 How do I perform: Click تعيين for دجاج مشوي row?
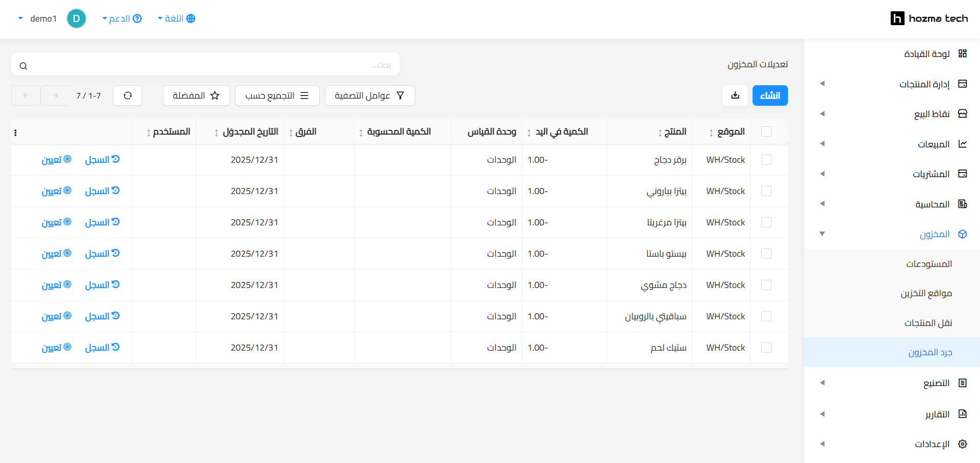[x=56, y=285]
